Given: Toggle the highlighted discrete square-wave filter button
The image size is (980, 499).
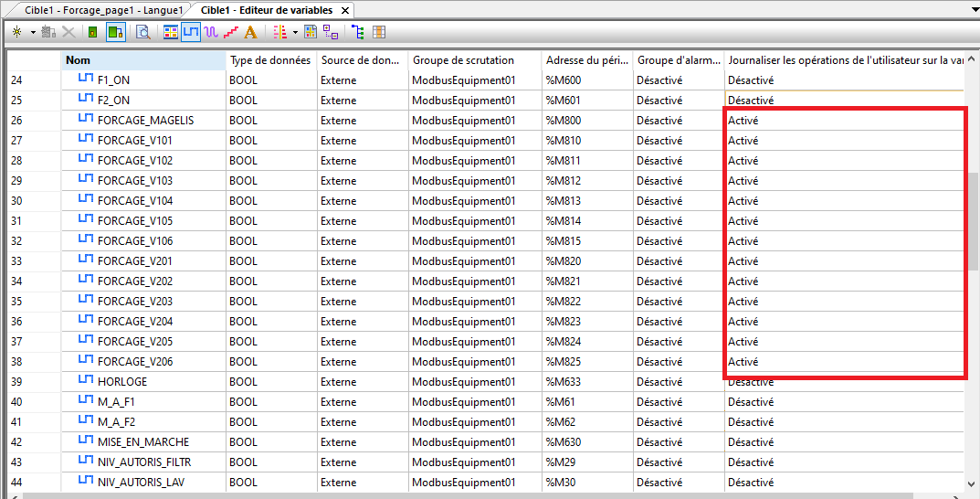Looking at the screenshot, I should click(191, 32).
